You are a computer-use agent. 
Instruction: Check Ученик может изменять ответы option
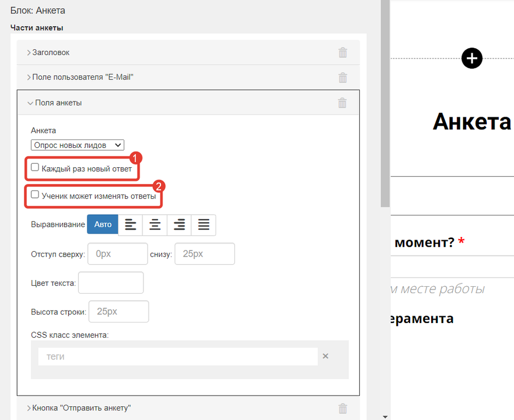click(x=35, y=195)
